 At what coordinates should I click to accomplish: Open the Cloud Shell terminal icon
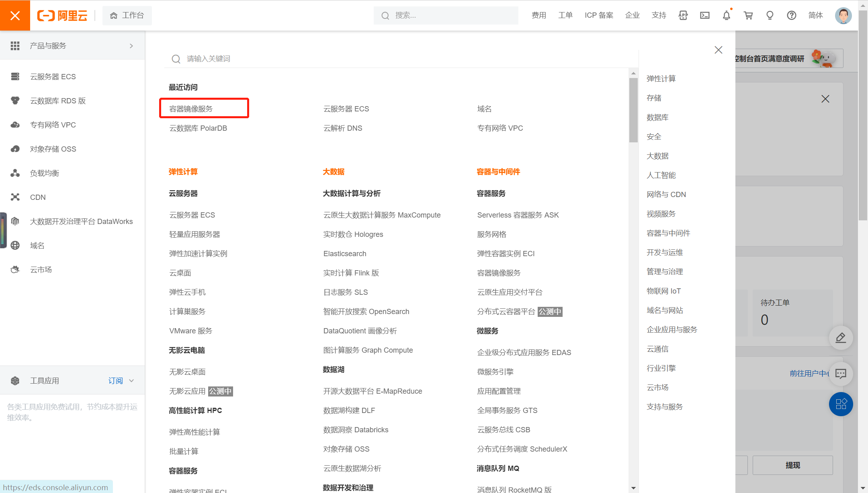705,15
